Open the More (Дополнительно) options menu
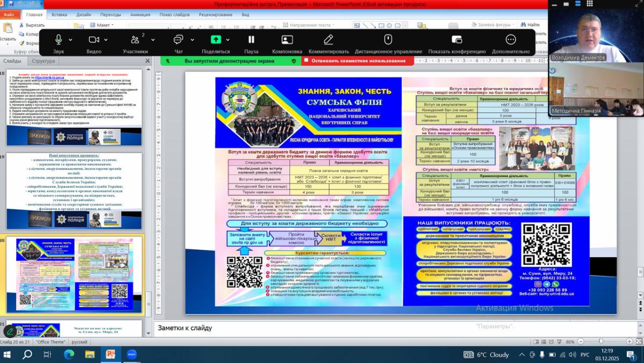The width and height of the screenshot is (644, 363). click(510, 40)
